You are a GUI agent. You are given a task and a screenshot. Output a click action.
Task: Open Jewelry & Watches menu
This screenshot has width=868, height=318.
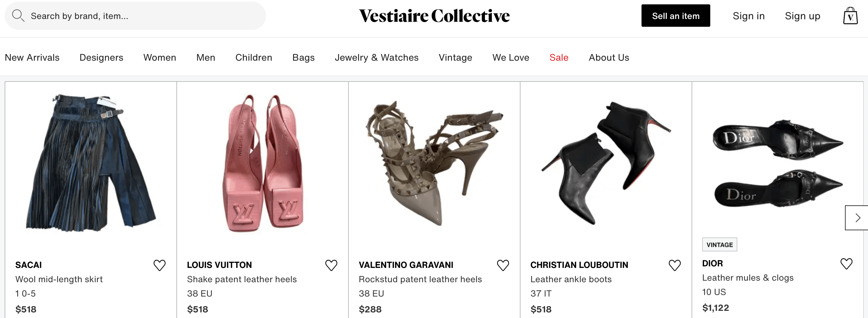point(376,58)
